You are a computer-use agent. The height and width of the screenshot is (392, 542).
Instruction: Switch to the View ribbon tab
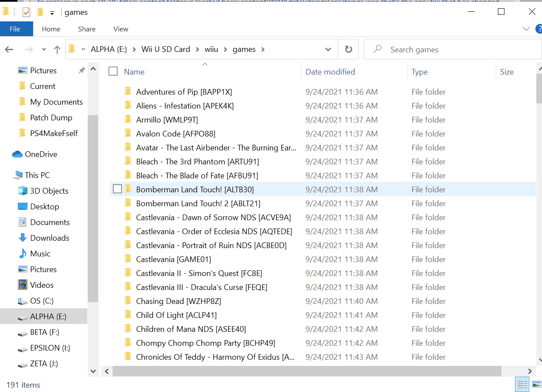coord(121,29)
